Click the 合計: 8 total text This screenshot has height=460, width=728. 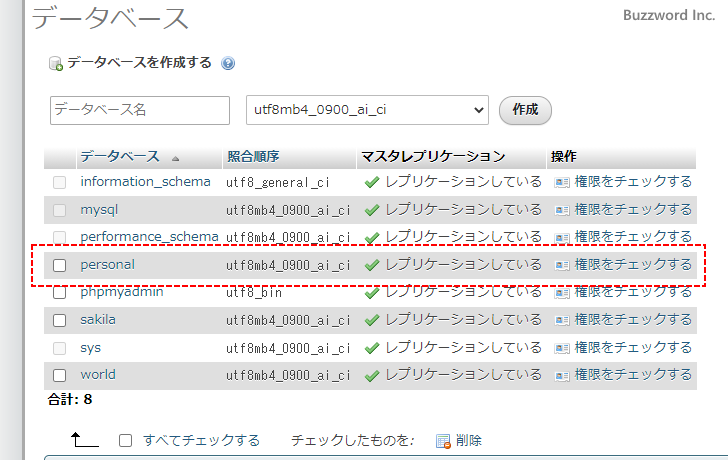[70, 399]
